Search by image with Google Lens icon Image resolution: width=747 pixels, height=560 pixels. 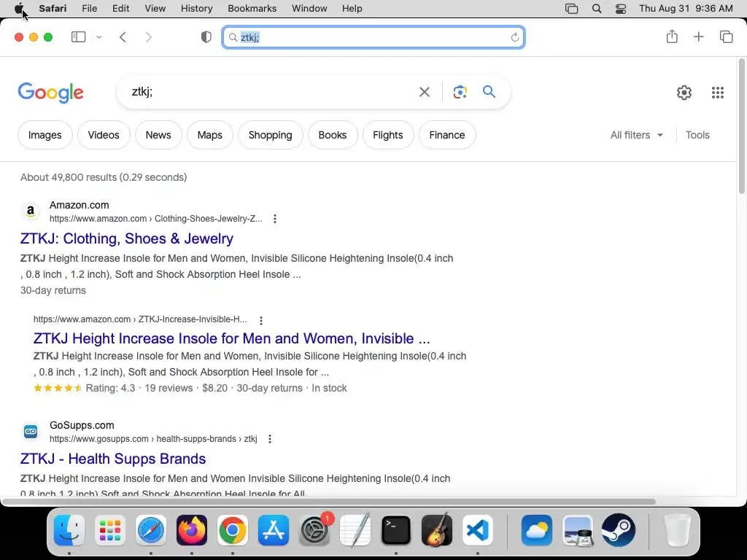(460, 92)
